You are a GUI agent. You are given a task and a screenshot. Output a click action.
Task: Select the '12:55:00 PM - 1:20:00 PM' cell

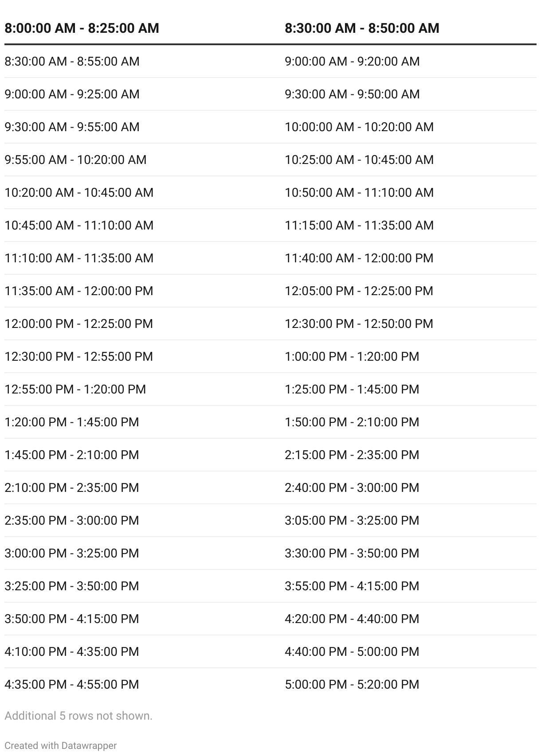coord(75,389)
